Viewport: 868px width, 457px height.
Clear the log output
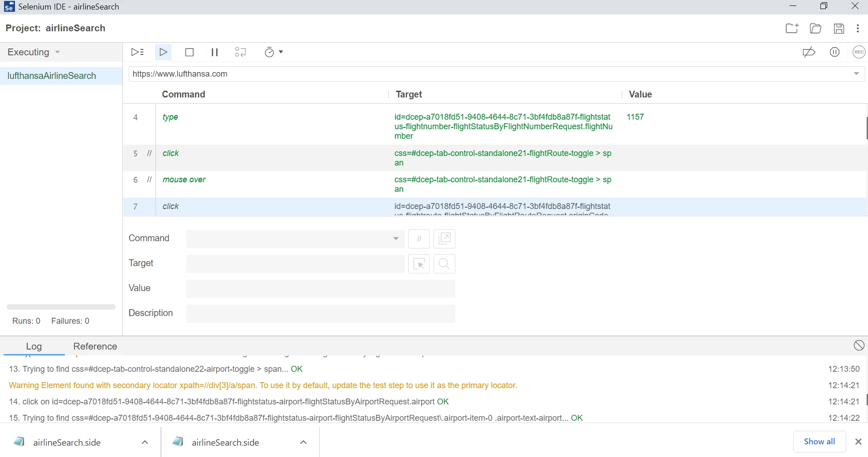point(859,345)
